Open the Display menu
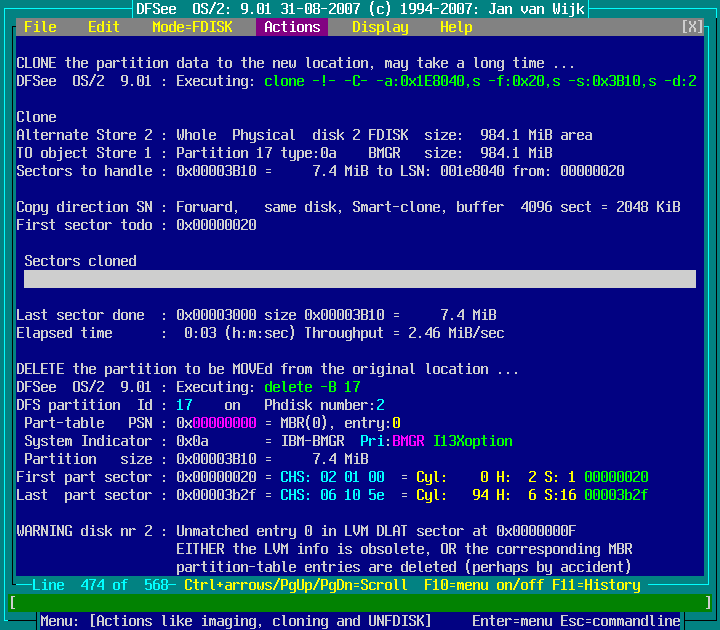Screen dimensions: 720x630 click(380, 27)
